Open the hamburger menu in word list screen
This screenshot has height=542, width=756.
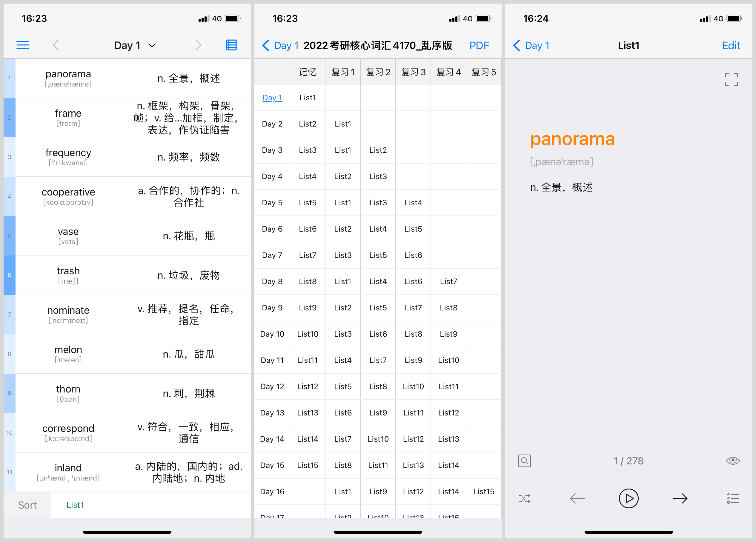tap(23, 45)
